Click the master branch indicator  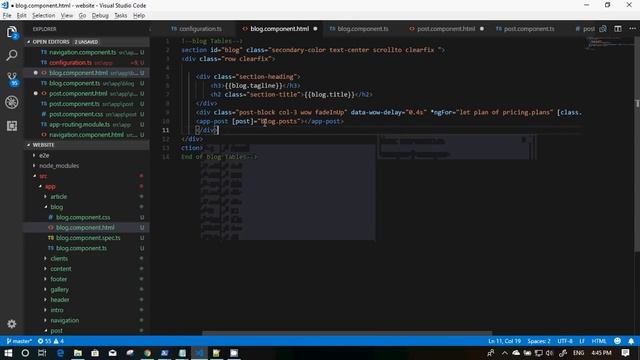tap(19, 341)
